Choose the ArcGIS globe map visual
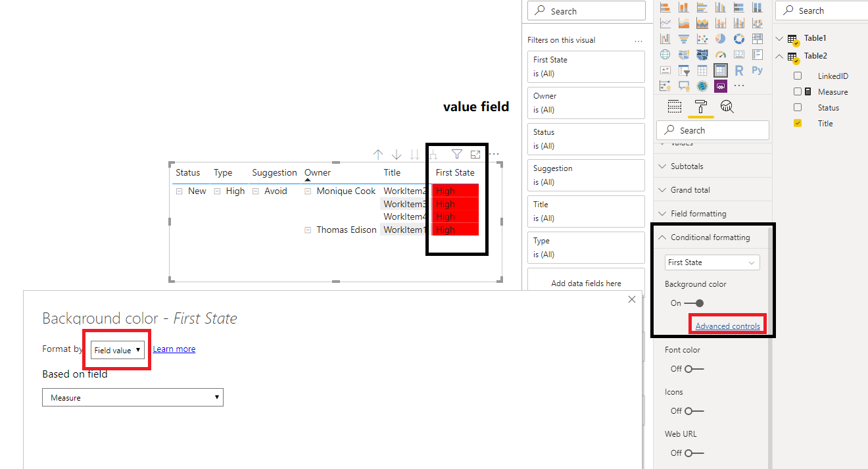 (702, 86)
